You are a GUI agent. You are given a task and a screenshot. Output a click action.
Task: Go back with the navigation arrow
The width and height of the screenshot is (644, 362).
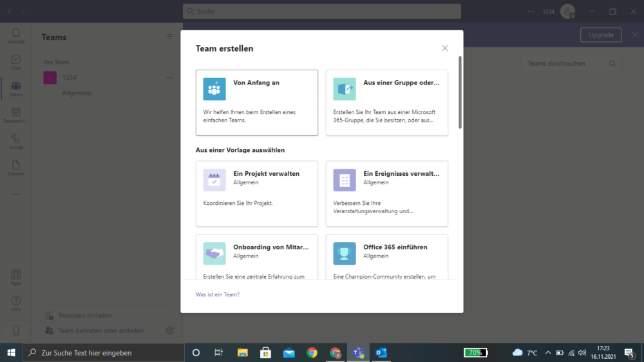click(x=9, y=11)
